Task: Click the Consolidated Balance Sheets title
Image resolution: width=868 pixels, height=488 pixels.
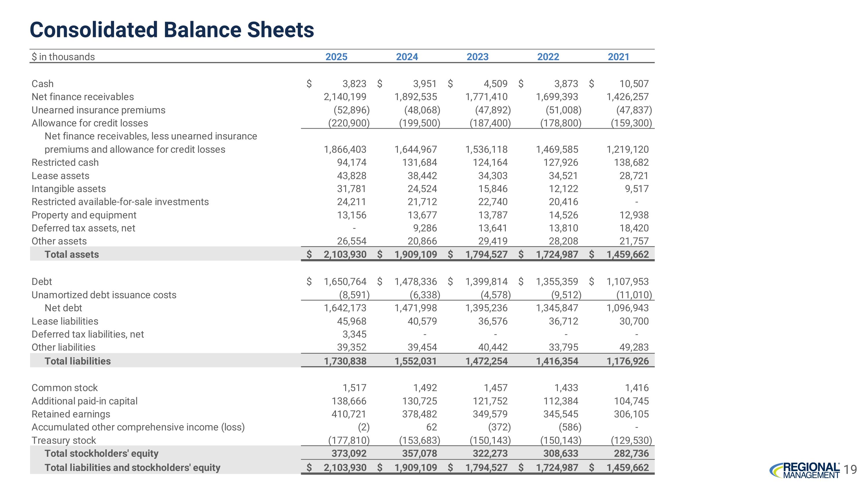Action: [172, 30]
